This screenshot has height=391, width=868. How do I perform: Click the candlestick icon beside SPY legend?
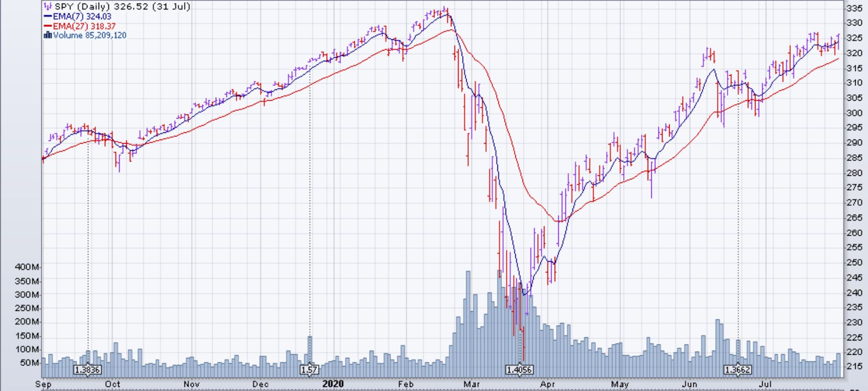pyautogui.click(x=48, y=7)
